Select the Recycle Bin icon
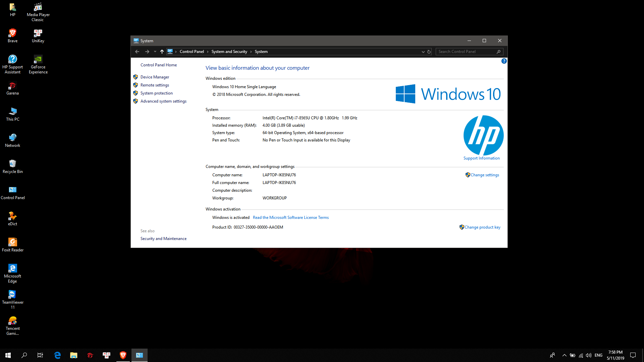The image size is (644, 362). coord(12,167)
